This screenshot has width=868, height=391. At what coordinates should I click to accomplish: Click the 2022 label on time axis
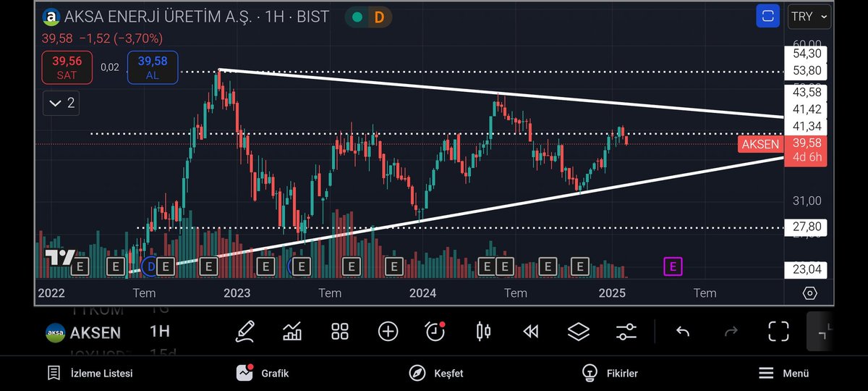point(51,293)
